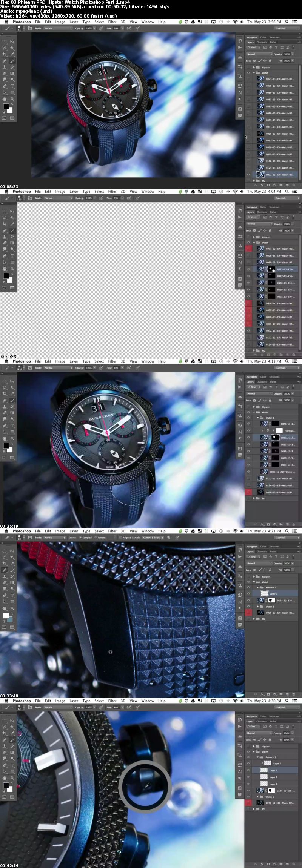Switch to Swatches tab in 00:08:33 frame
Viewport: 302px width, 868px height.
point(274,37)
